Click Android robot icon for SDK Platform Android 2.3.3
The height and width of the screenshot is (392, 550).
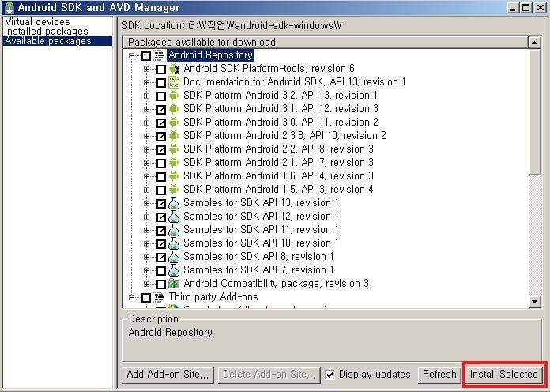[174, 136]
